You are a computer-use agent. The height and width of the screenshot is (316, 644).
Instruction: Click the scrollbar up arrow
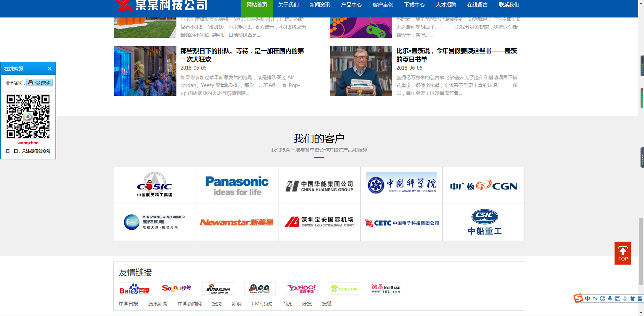coord(641,2)
